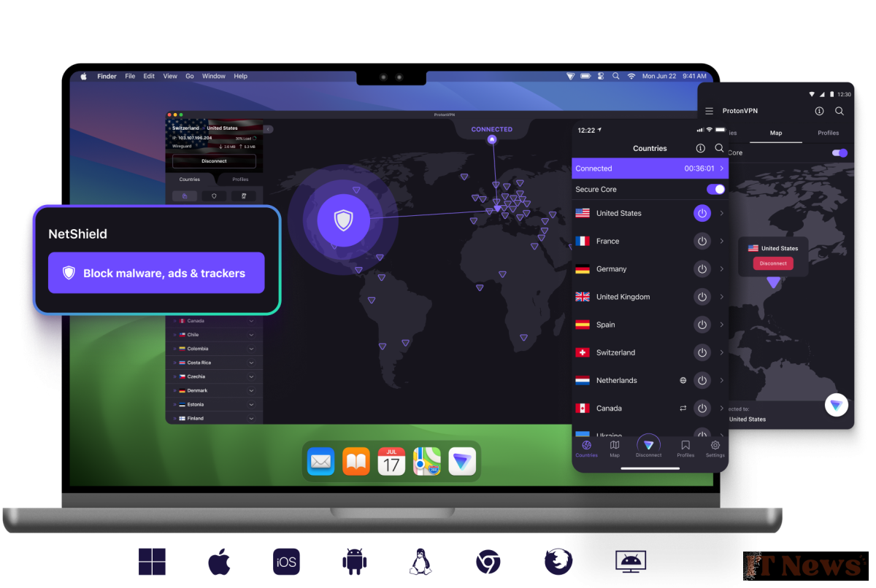Screen dimensions: 876x588
Task: Tap the search icon in the iOS Countries header
Action: coord(719,148)
